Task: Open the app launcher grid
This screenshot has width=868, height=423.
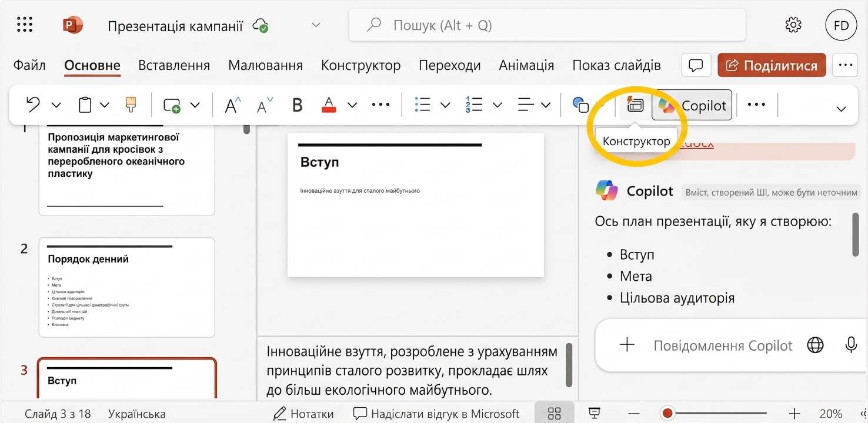Action: point(25,25)
